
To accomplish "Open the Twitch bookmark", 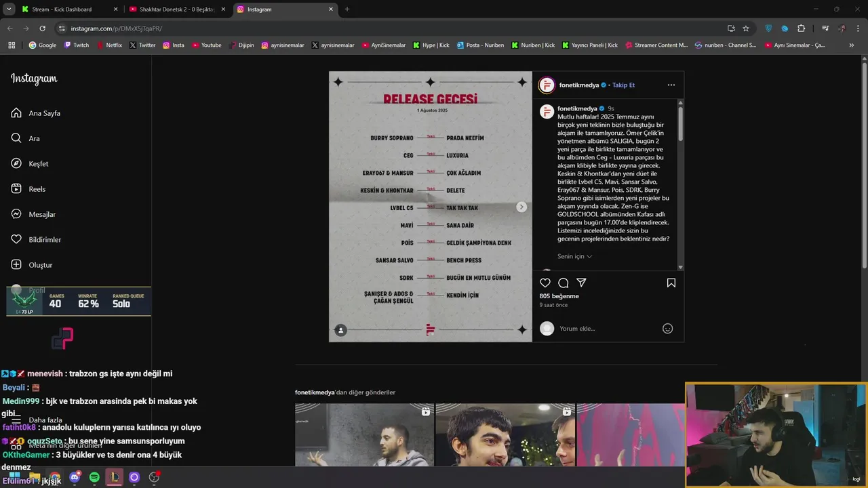I will click(77, 45).
